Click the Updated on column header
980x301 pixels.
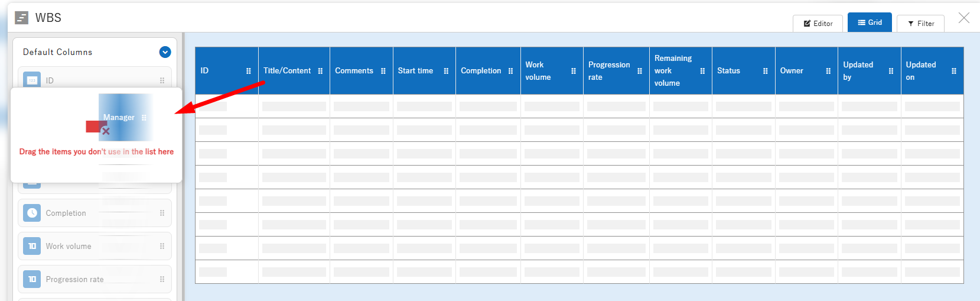pos(932,71)
